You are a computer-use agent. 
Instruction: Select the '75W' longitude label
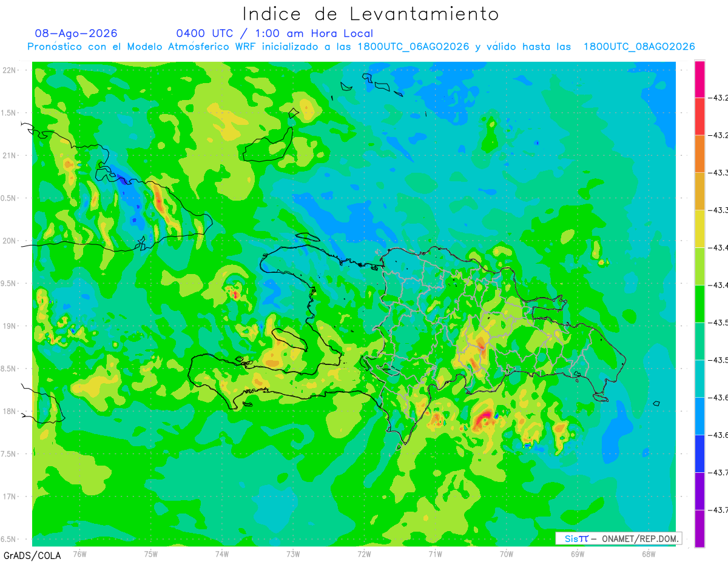151,554
